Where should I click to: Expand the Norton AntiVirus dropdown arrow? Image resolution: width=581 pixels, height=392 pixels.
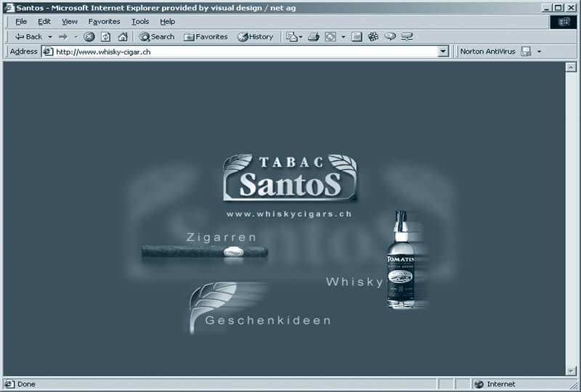coord(539,52)
